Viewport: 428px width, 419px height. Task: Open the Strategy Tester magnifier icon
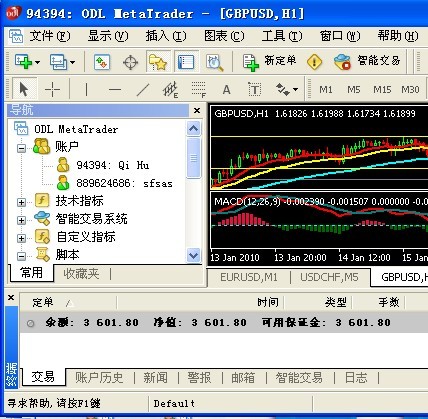point(215,62)
